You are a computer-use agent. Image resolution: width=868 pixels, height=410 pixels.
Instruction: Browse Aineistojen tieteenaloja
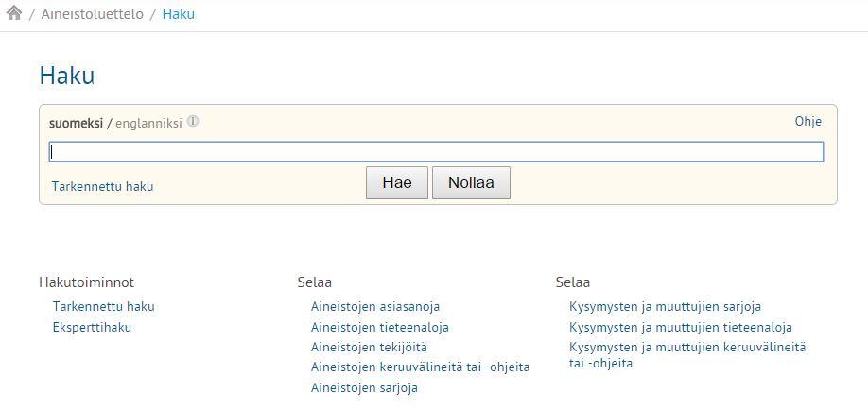click(380, 327)
